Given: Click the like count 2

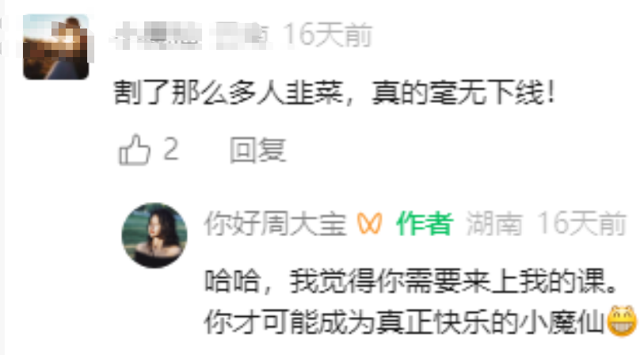Looking at the screenshot, I should click(171, 149).
